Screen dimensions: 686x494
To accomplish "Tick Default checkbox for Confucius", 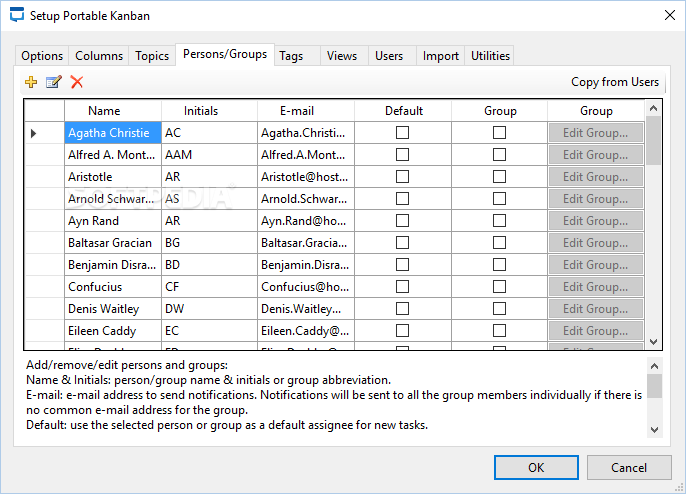I will pos(402,287).
